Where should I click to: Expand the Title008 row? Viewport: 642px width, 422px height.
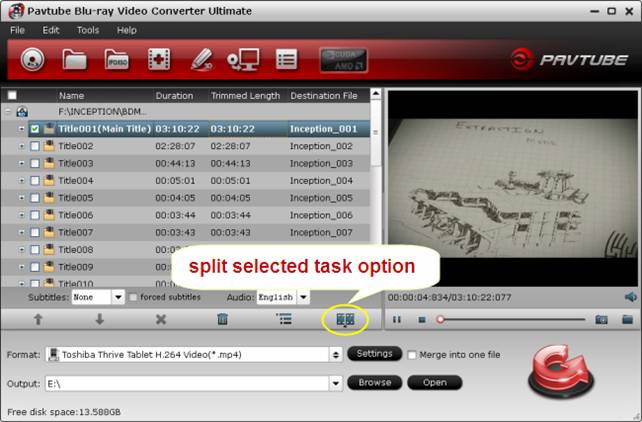click(21, 249)
